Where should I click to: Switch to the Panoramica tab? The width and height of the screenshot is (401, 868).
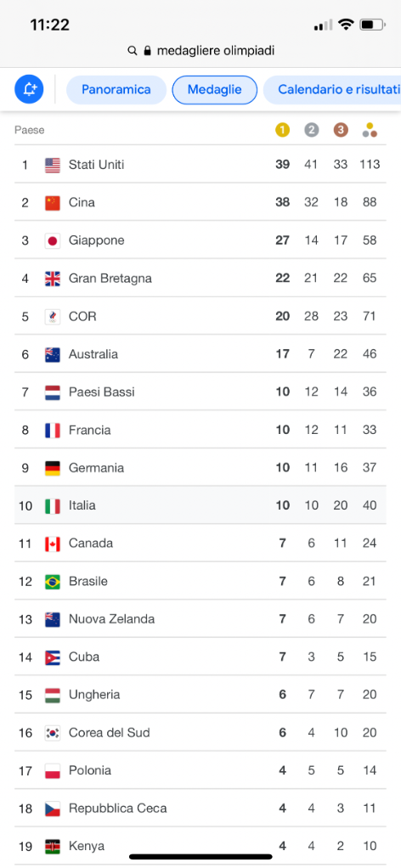pos(116,90)
